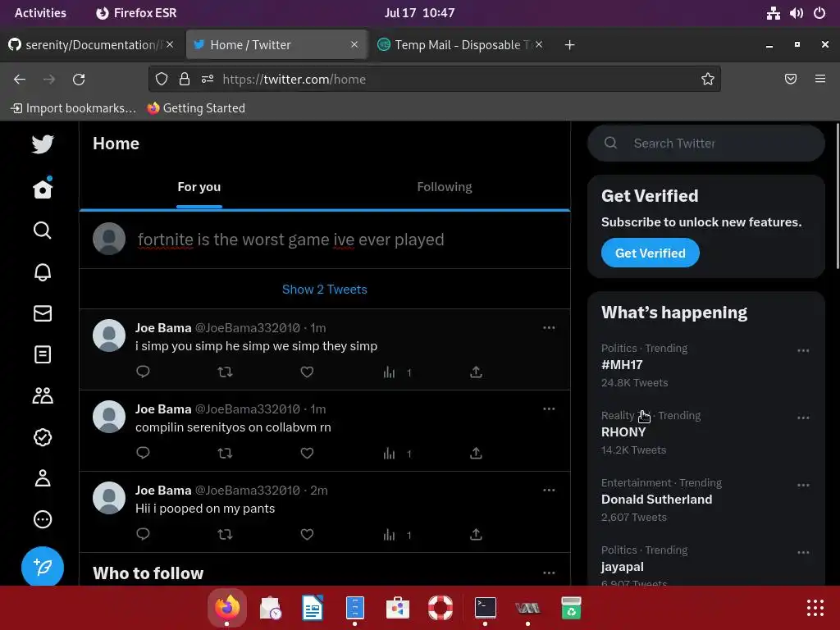
Task: Open more options for RHONY trend
Action: tap(803, 418)
